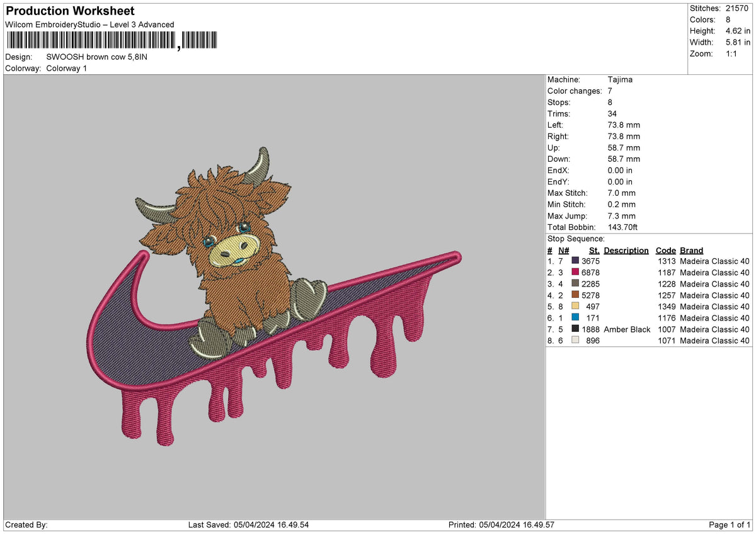Click the Stop Sequence heading
Viewport: 756px width, 534px height.
576,239
